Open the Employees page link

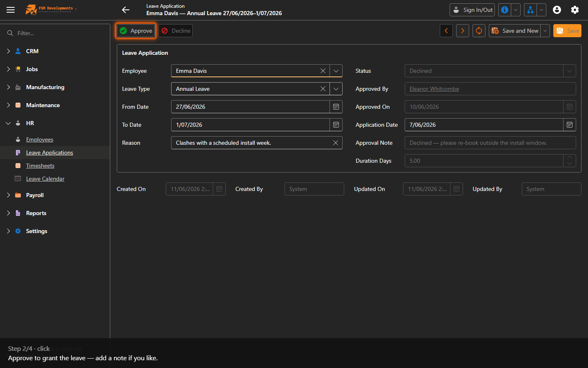click(x=40, y=139)
